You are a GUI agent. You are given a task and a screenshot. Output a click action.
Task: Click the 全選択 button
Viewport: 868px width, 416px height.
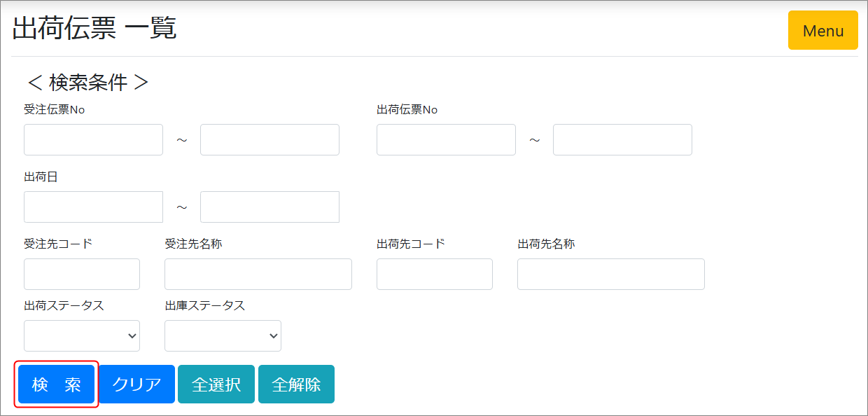coord(216,384)
